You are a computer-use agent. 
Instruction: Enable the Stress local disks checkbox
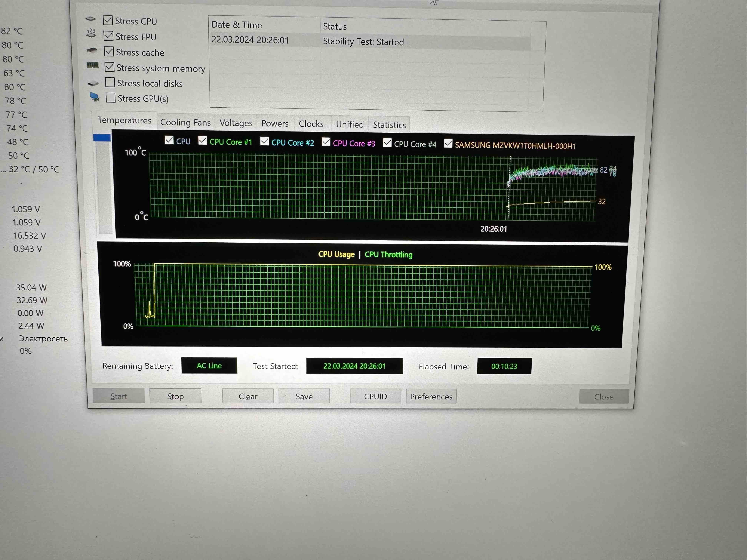point(110,82)
